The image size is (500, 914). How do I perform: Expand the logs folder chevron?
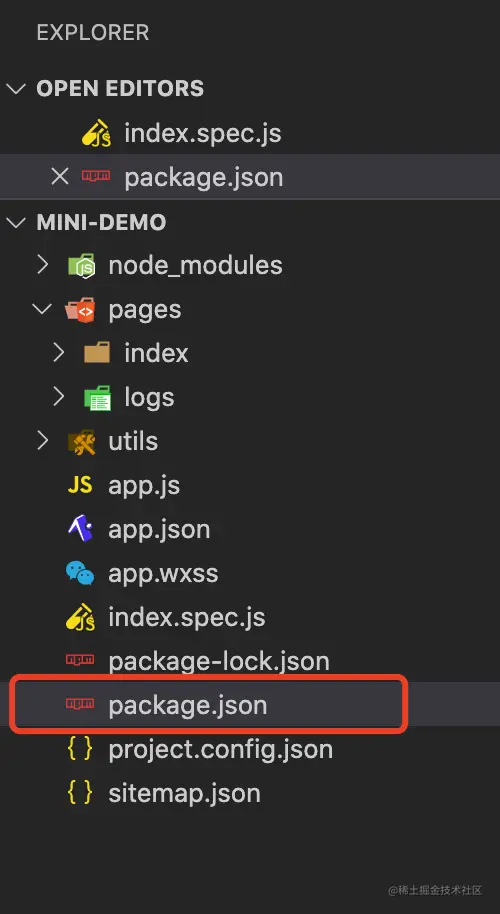59,398
